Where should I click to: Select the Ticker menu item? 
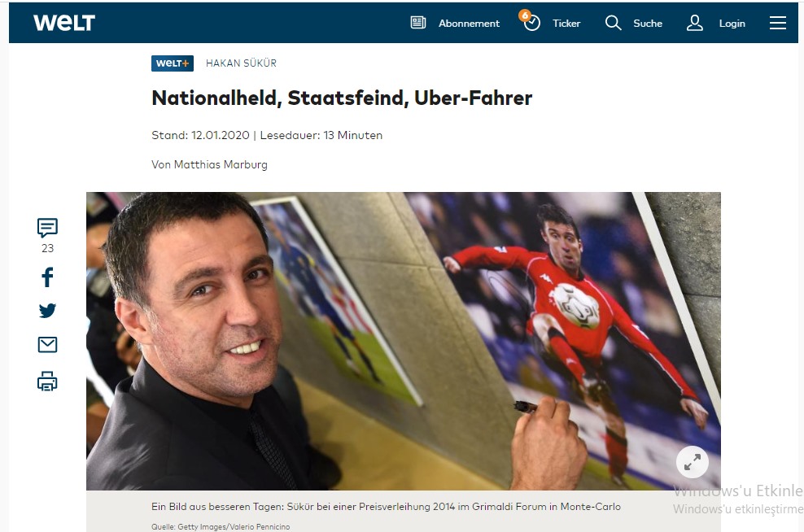566,23
